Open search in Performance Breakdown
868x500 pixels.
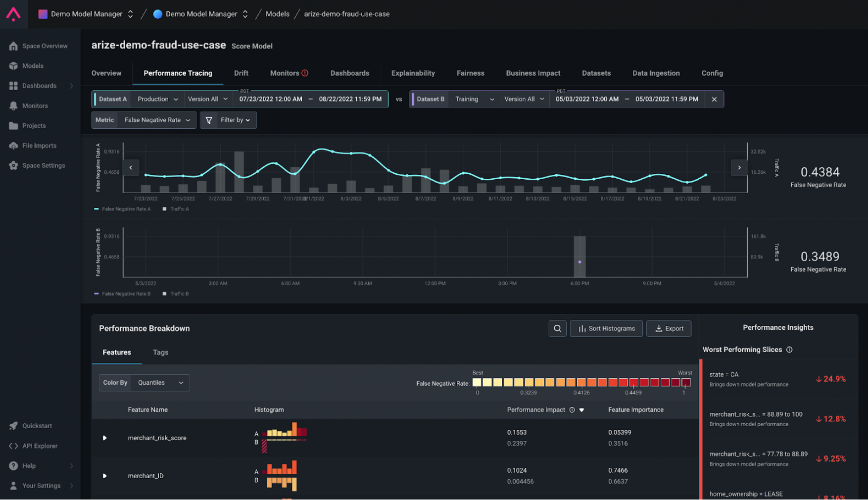(x=557, y=328)
